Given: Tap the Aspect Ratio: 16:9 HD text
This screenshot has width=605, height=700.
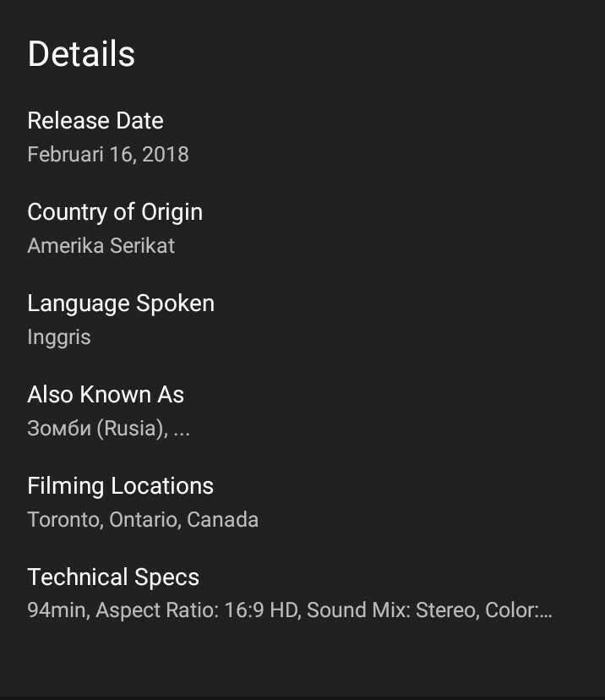Looking at the screenshot, I should [197, 610].
